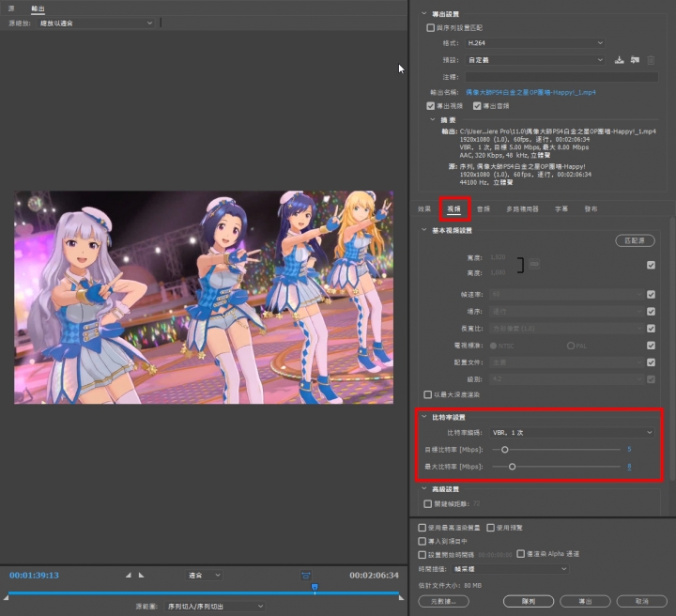This screenshot has height=616, width=676.
Task: Click the Export button
Action: point(585,601)
